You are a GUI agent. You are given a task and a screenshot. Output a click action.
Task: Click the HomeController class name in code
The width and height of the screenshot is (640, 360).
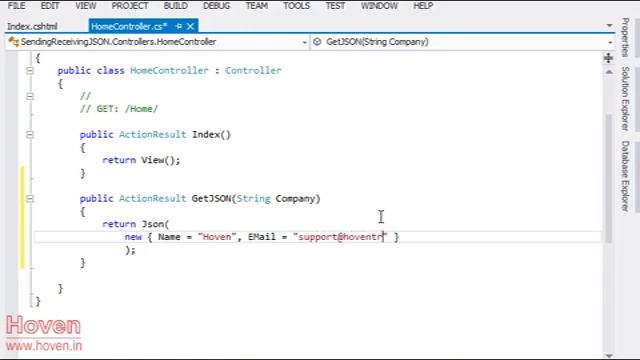(x=169, y=71)
